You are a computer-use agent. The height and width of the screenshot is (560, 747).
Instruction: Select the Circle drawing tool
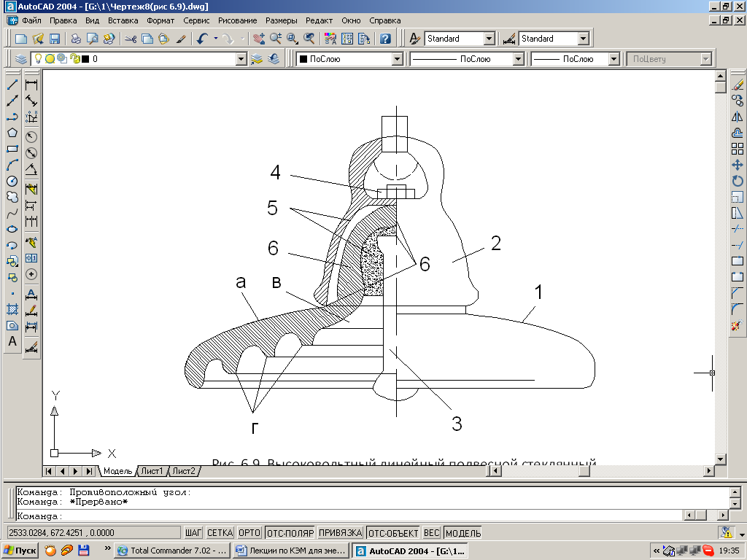[x=12, y=181]
